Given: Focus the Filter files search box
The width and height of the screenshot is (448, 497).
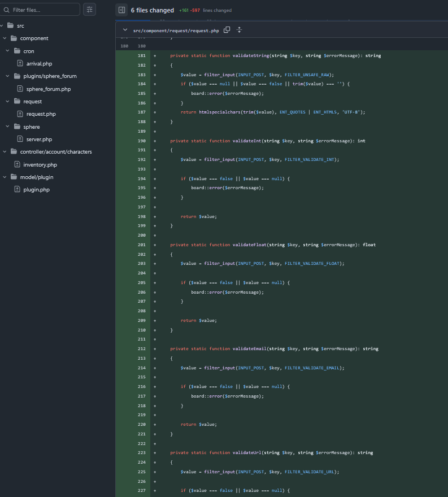Looking at the screenshot, I should tap(40, 10).
